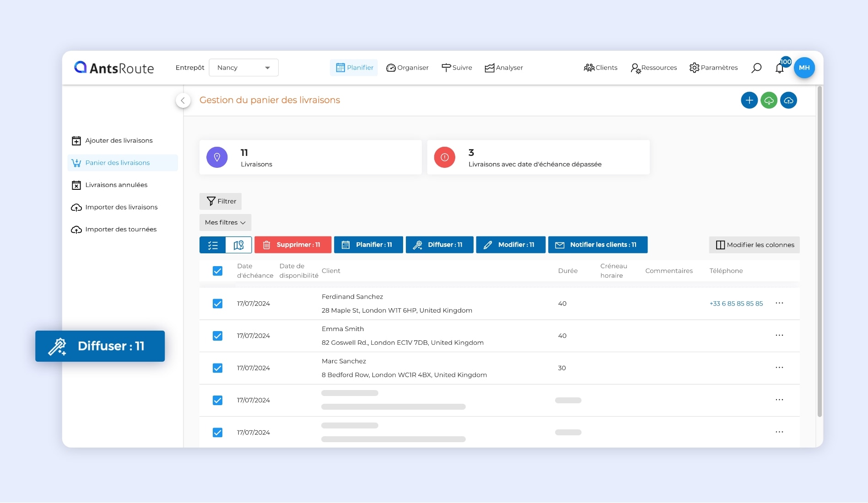
Task: Click the blue plus add icon
Action: (x=749, y=100)
